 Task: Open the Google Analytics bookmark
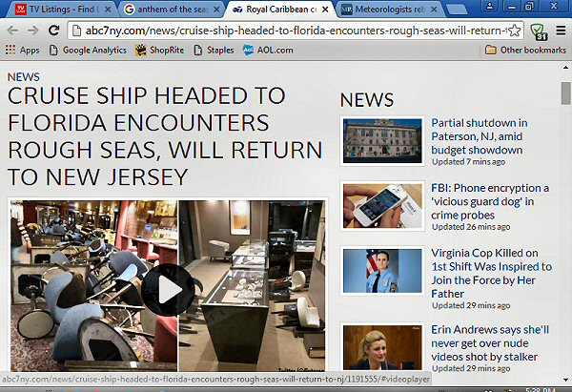88,50
